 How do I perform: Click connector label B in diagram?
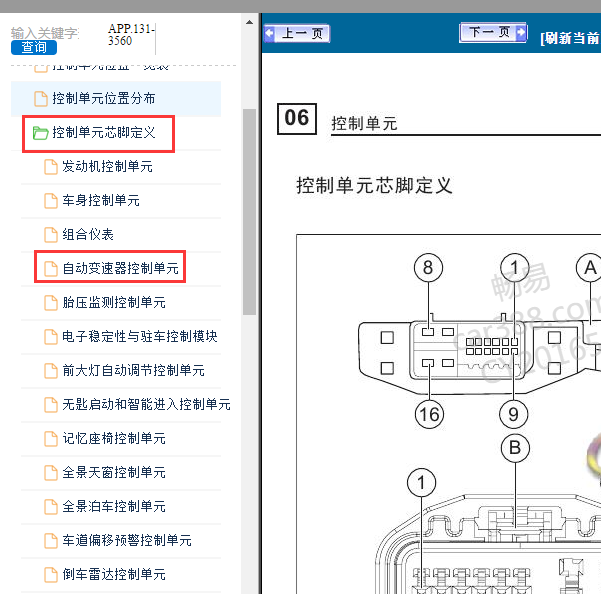515,448
